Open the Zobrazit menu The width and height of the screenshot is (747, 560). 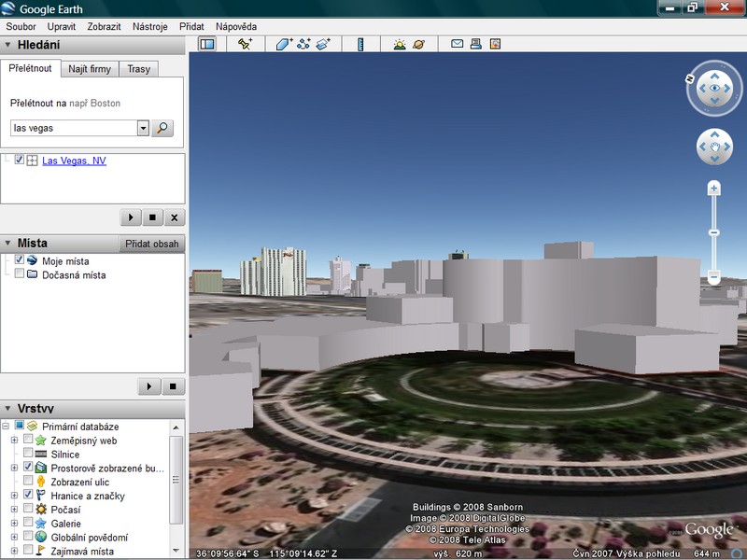(x=104, y=27)
